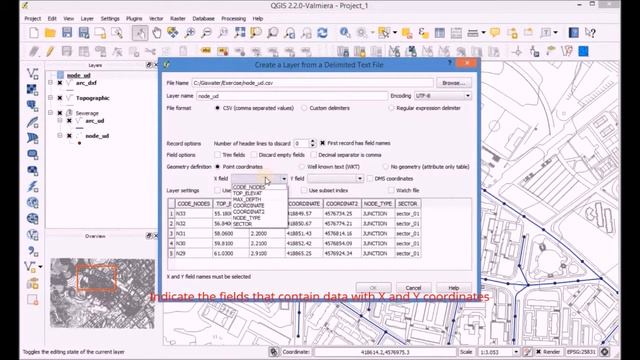Open the Plugins menu
Viewport: 640px width, 360px height.
(134, 19)
